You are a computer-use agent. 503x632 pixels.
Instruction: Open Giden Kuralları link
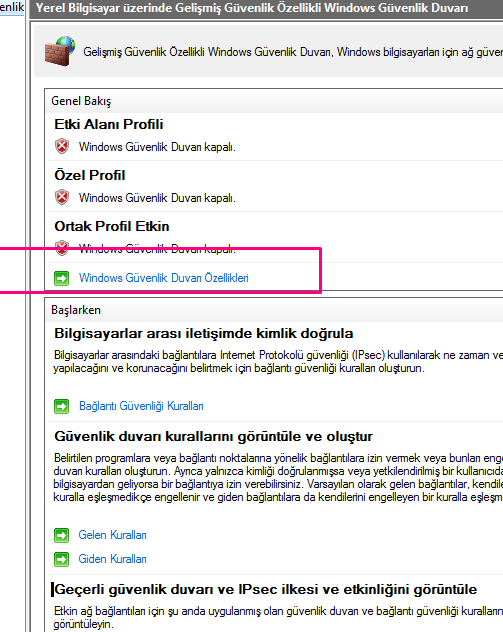tap(112, 559)
